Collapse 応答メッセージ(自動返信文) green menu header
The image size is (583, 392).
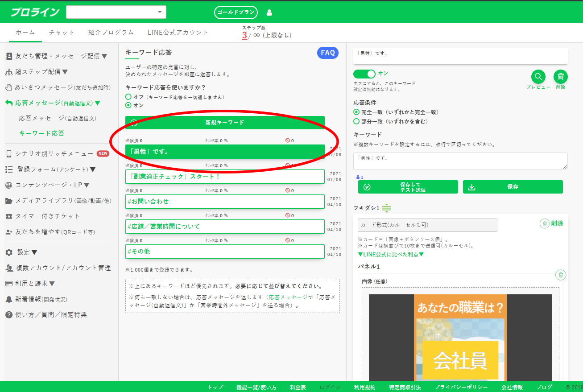(53, 103)
